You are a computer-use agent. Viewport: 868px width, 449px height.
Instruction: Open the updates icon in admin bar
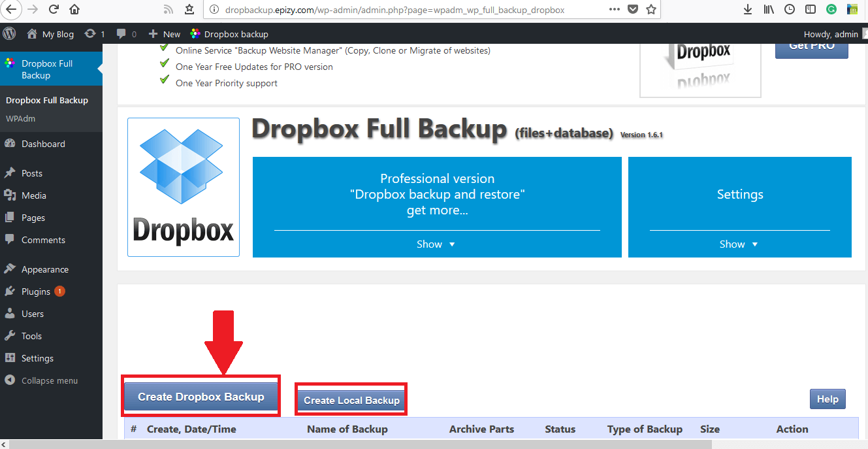[95, 34]
